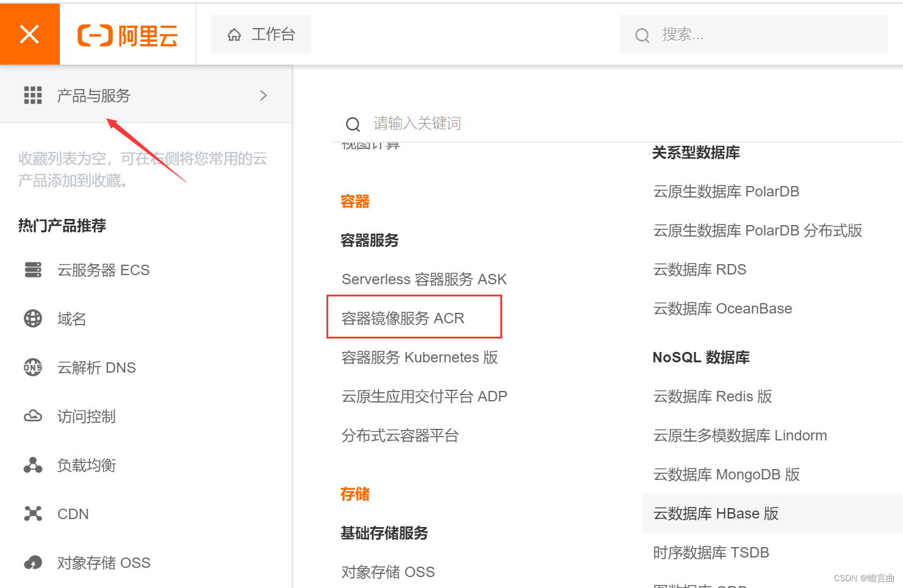Click the search icon beside 请输入关键词
Viewport: 903px width, 588px height.
pos(353,124)
